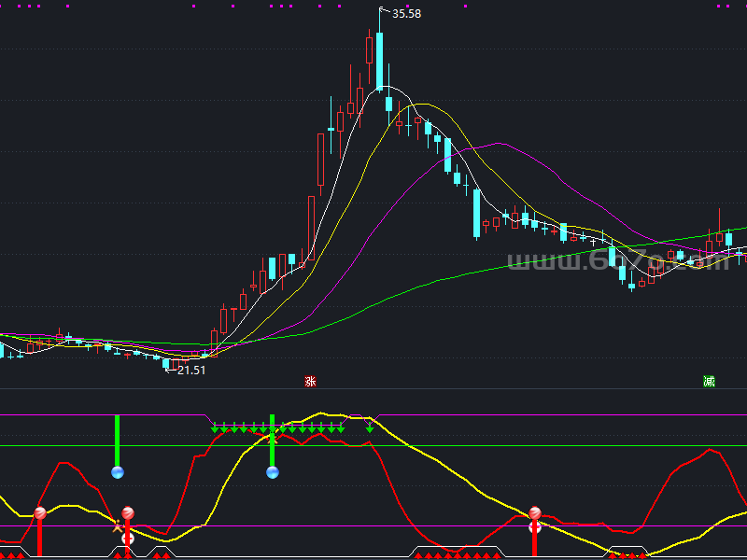Click first green arrow in arrow row
747x560 pixels.
(x=215, y=428)
